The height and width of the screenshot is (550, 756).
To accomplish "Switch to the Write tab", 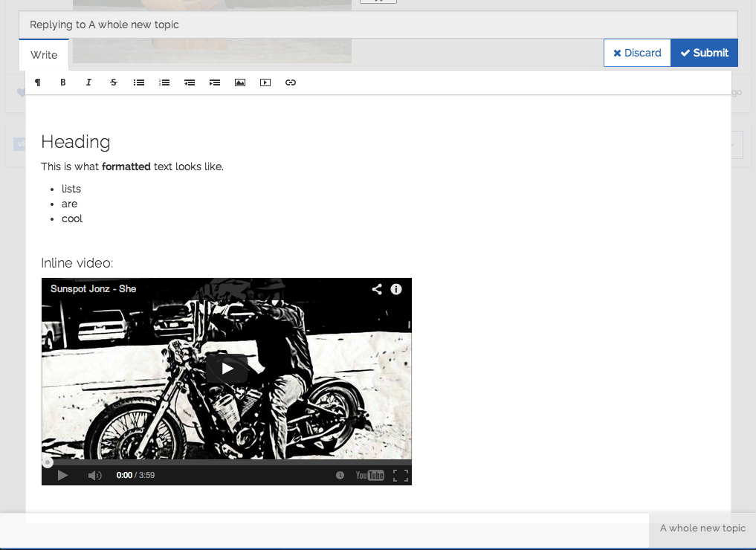I will point(44,55).
